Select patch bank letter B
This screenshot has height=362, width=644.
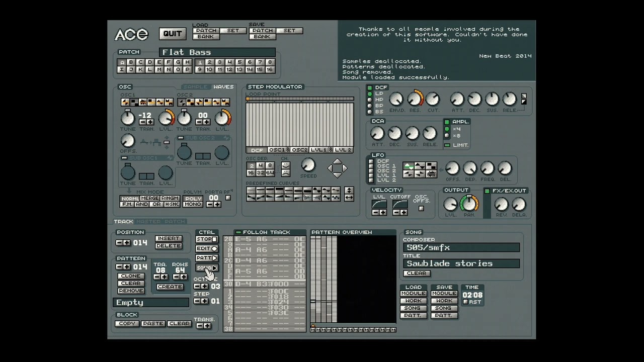[131, 62]
